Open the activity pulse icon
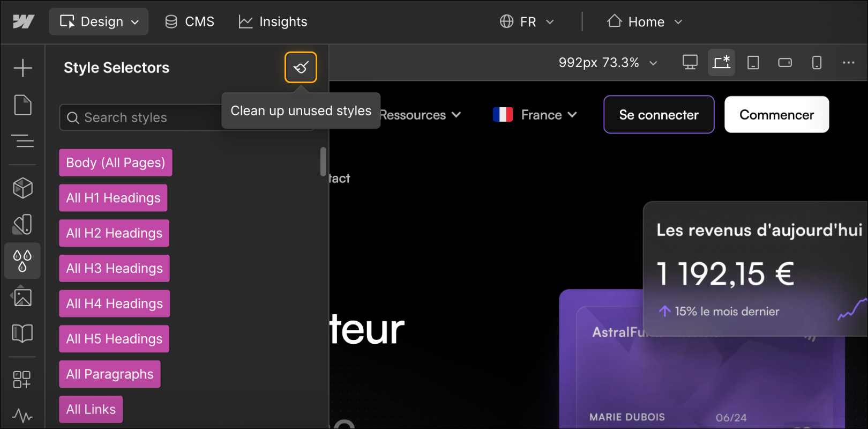Viewport: 868px width, 429px height. [23, 416]
